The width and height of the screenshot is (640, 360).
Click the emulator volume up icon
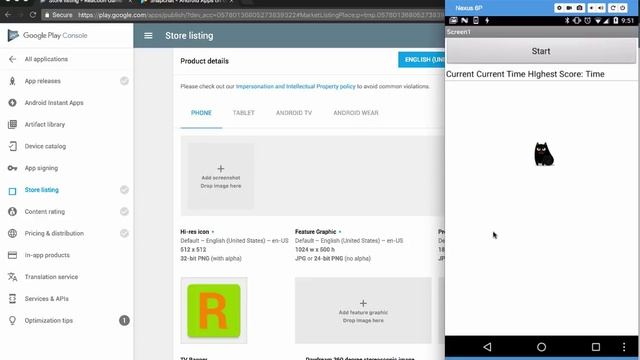601,8
